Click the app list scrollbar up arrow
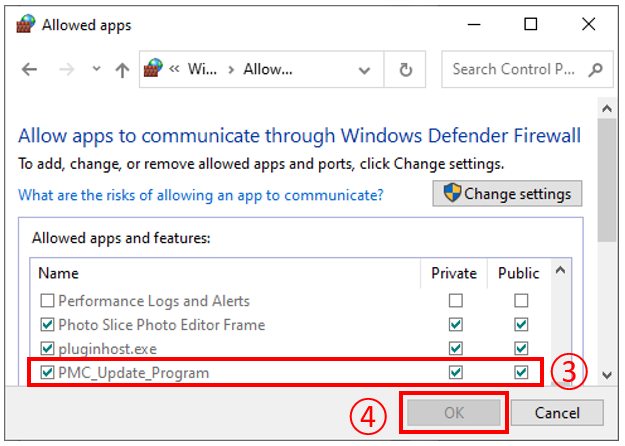The width and height of the screenshot is (625, 446). pyautogui.click(x=560, y=270)
